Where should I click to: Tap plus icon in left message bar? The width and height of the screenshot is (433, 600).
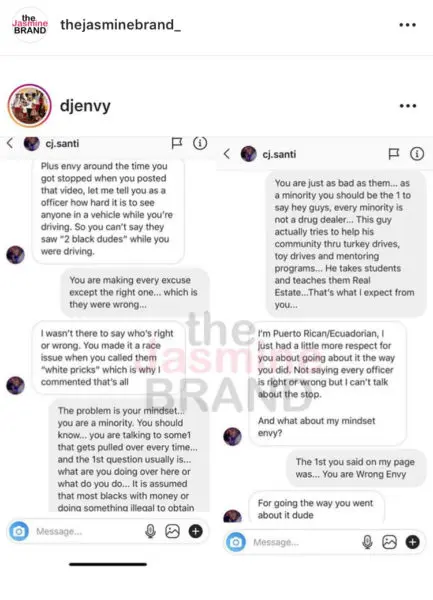[195, 531]
